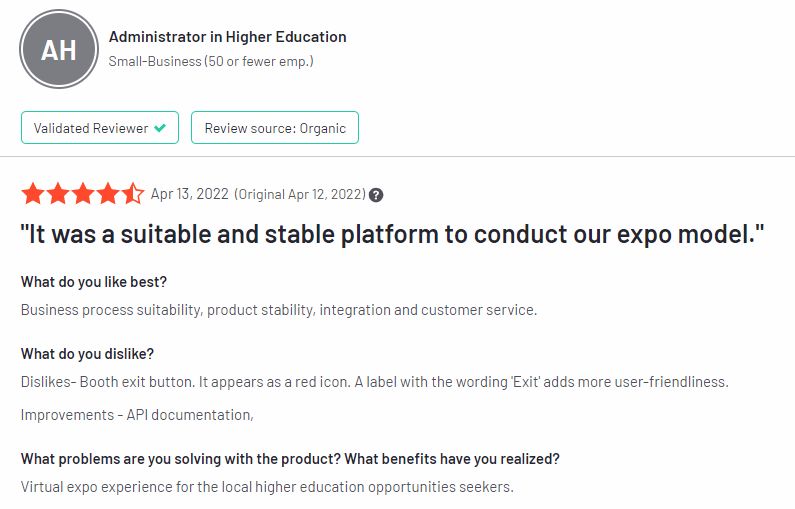Click the Small-Business company size text
The width and height of the screenshot is (795, 509).
(211, 61)
